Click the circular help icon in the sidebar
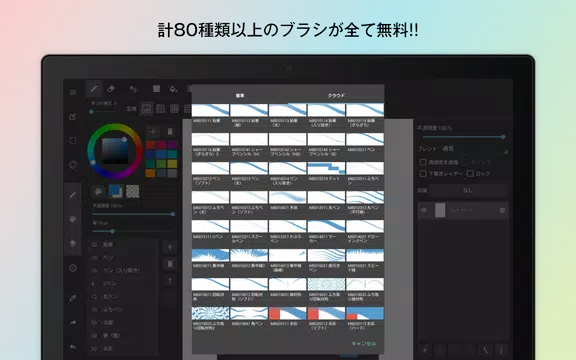The image size is (576, 360). [x=73, y=268]
